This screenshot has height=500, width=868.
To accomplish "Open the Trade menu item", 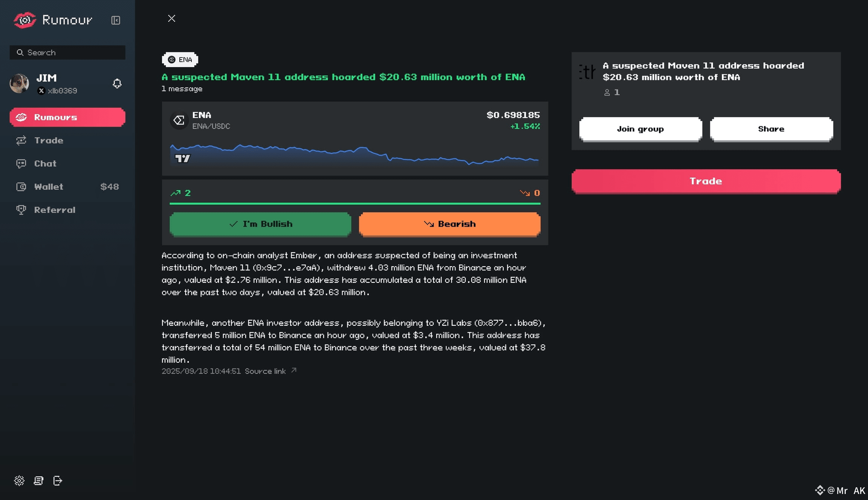I will click(x=49, y=140).
